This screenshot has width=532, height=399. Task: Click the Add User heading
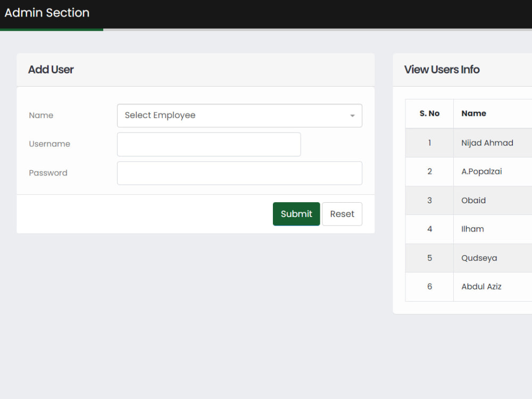coord(51,70)
